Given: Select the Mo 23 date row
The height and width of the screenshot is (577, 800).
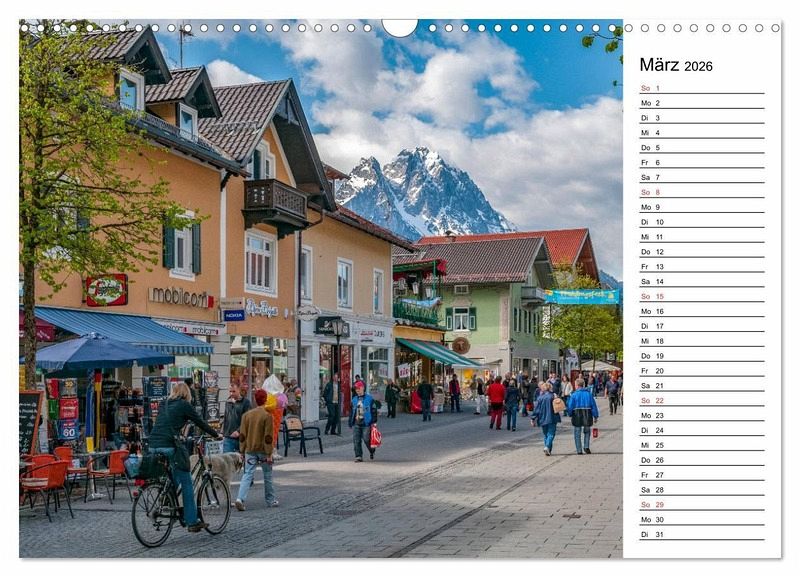Looking at the screenshot, I should point(702,415).
